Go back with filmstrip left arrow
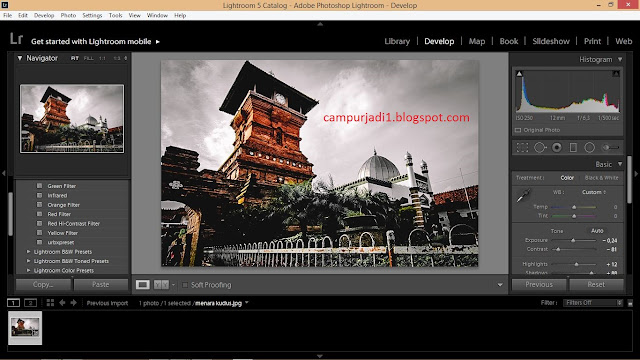Screen dimensions: 640x360 [62, 302]
